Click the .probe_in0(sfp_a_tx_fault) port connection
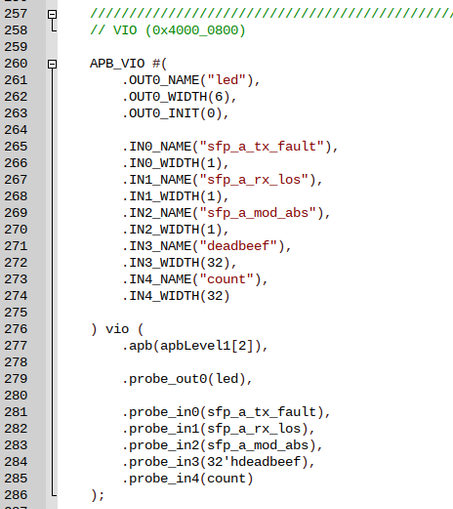Viewport: 453px width, 509px height. click(223, 412)
